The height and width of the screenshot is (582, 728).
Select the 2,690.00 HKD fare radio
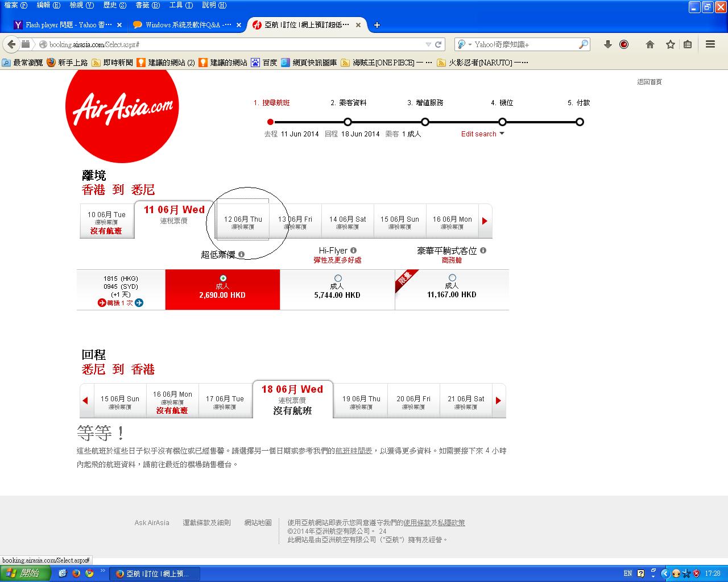(223, 278)
